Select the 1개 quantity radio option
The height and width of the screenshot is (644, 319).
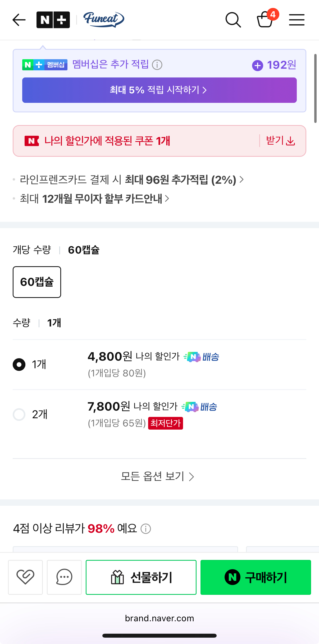[x=19, y=365]
